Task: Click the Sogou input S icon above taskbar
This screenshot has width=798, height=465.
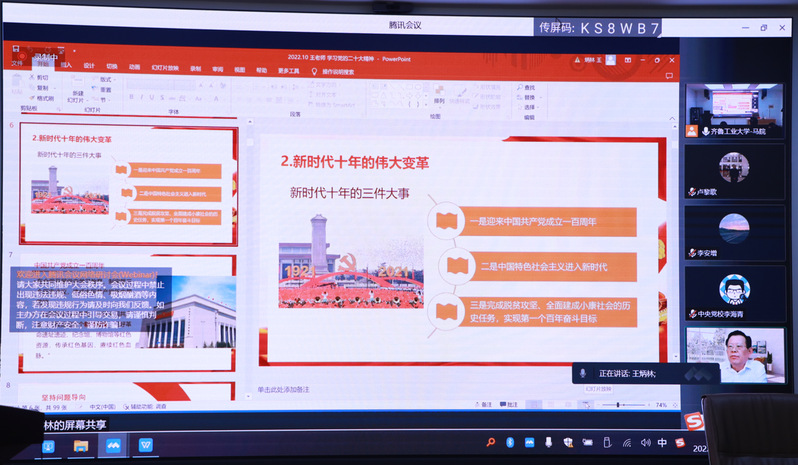Action: (x=694, y=420)
